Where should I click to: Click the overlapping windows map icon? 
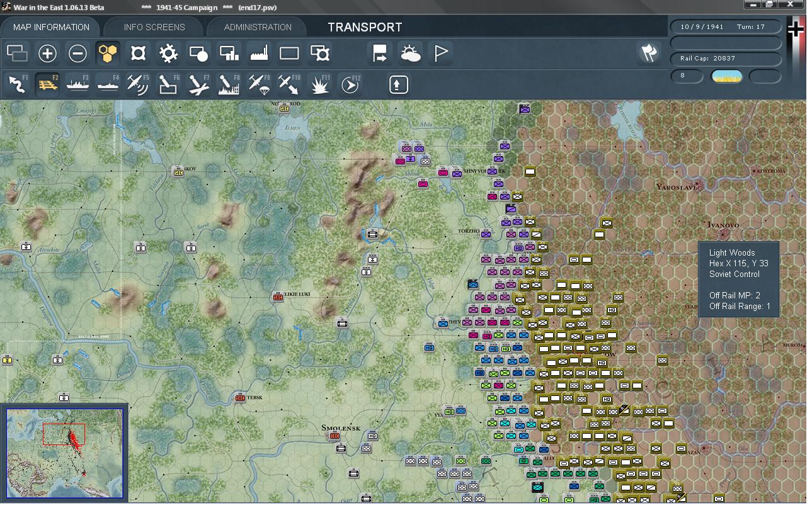[x=17, y=54]
